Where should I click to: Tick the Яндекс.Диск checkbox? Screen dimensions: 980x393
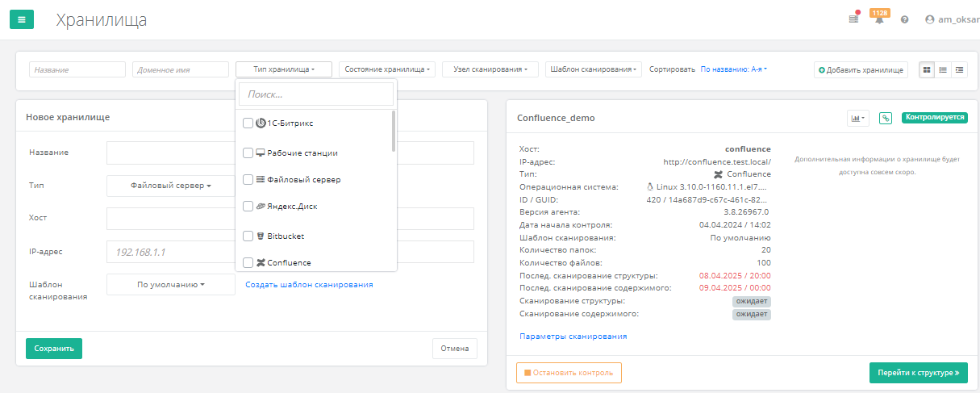point(248,207)
